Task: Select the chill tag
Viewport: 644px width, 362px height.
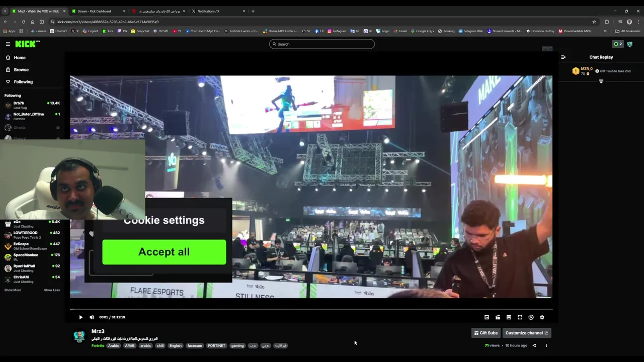Action: pyautogui.click(x=160, y=346)
